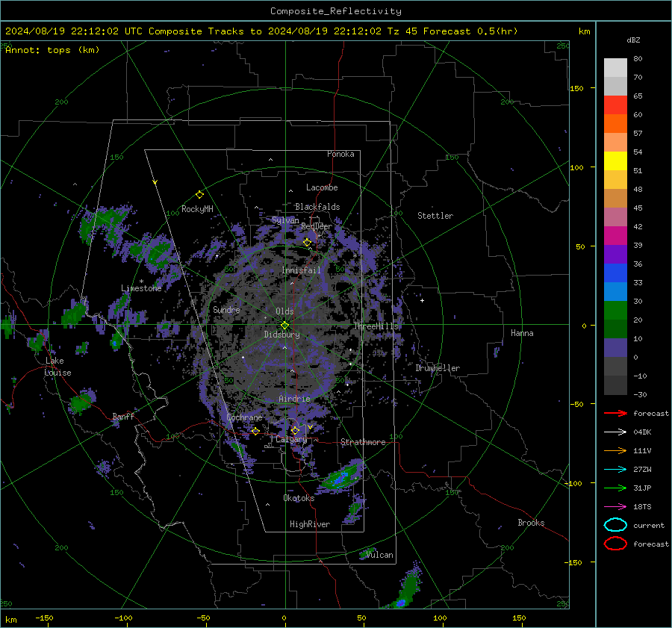Click the Hanna town label
The image size is (672, 628).
[x=522, y=333]
